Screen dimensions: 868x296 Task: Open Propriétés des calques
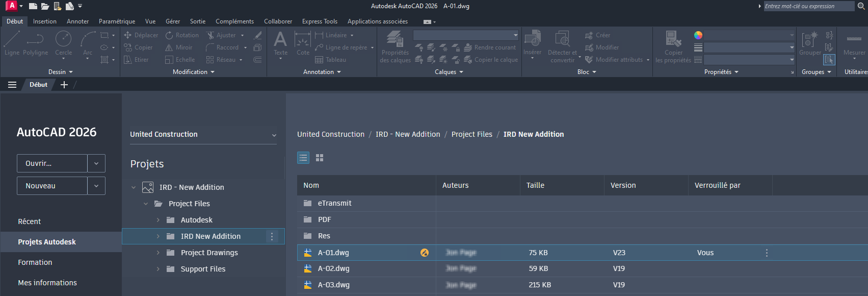(395, 46)
